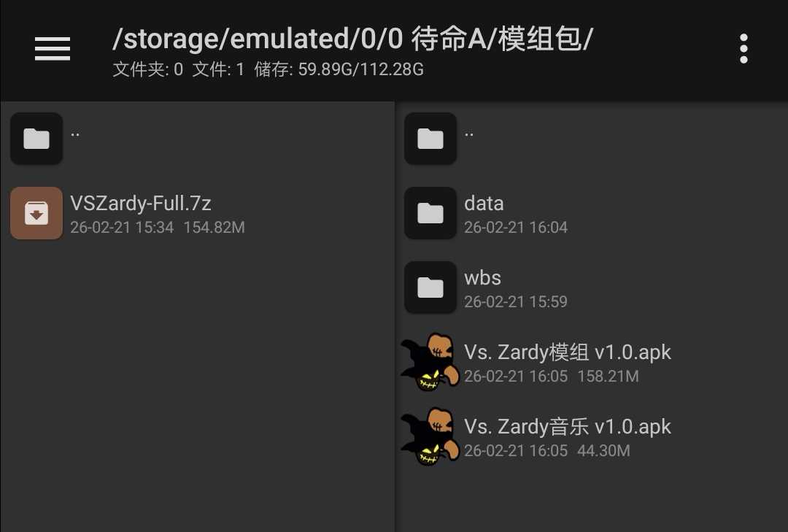Open the wbs folder by name
This screenshot has height=532, width=788.
click(x=482, y=278)
